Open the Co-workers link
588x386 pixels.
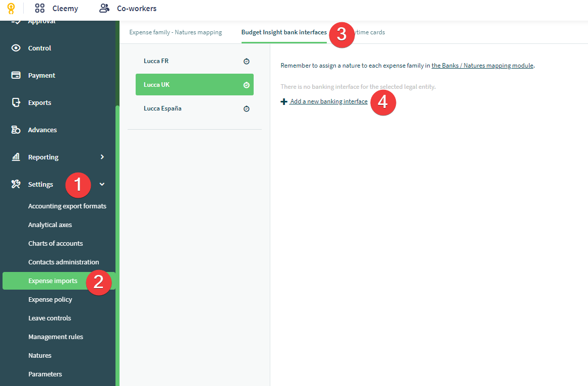137,8
